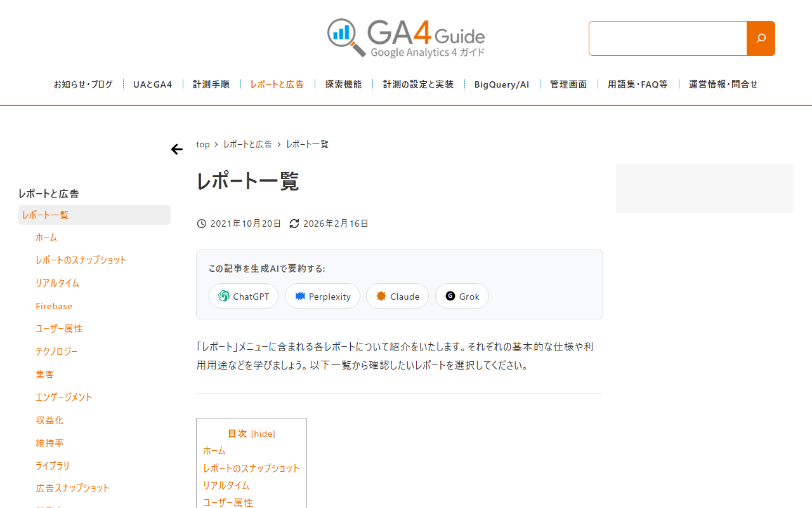Click the updated date 2026年2月16日

pos(336,224)
